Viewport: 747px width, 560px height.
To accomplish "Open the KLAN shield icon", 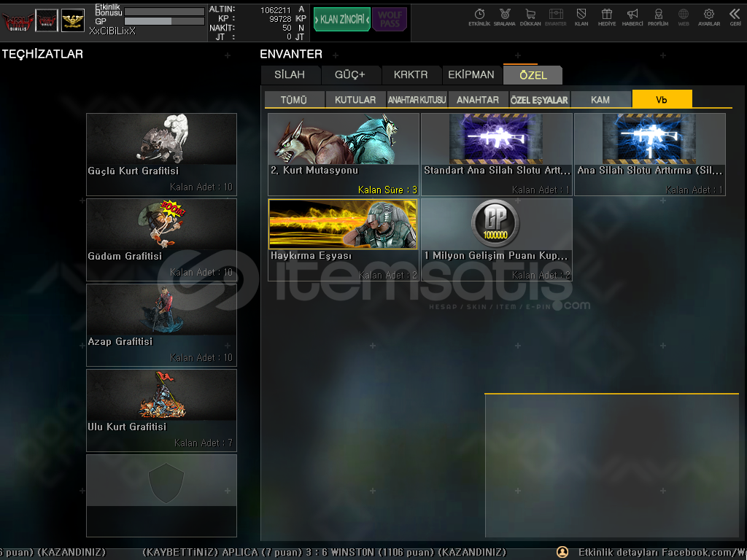I will tap(581, 17).
